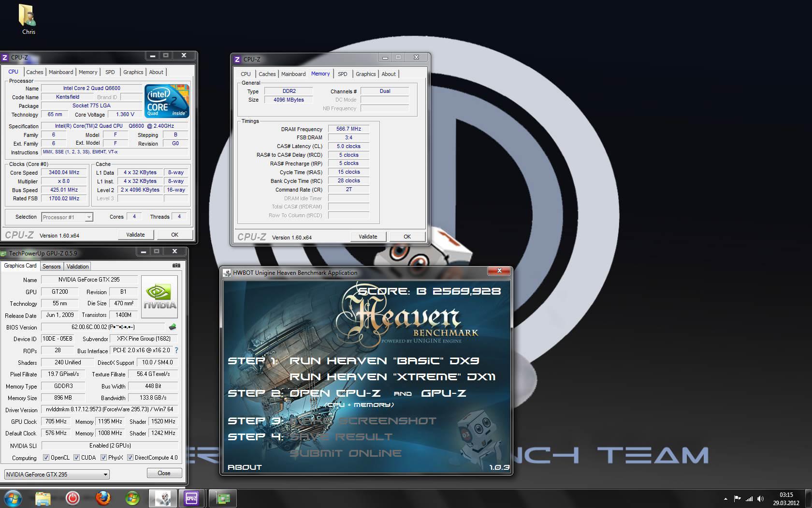812x508 pixels.
Task: Click the GPU-Z Driver Version field
Action: [x=109, y=409]
